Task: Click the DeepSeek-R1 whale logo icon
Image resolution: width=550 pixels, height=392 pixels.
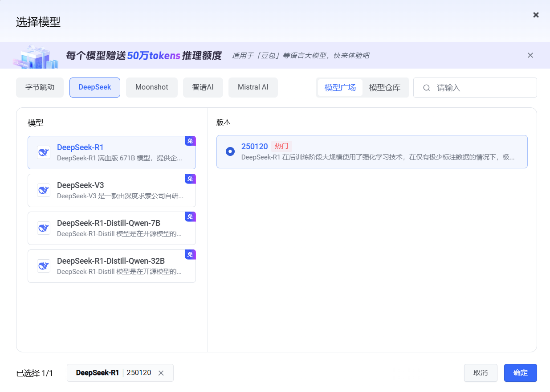Action: tap(44, 152)
